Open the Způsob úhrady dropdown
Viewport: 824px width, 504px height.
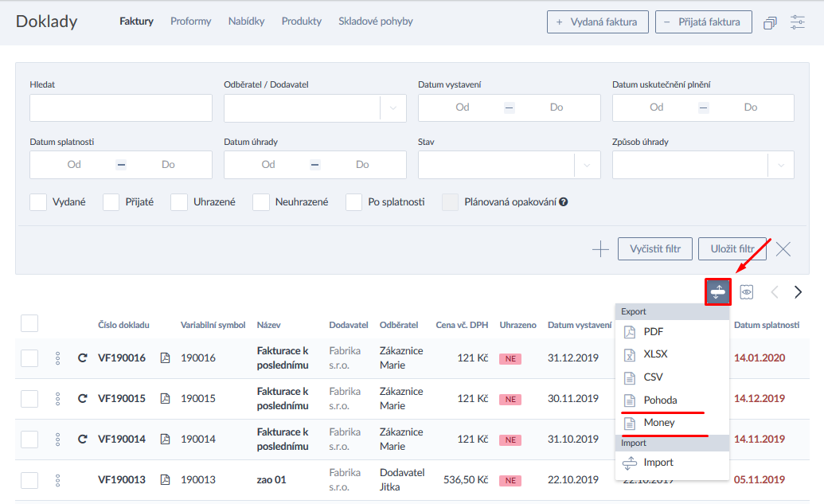[x=780, y=165]
